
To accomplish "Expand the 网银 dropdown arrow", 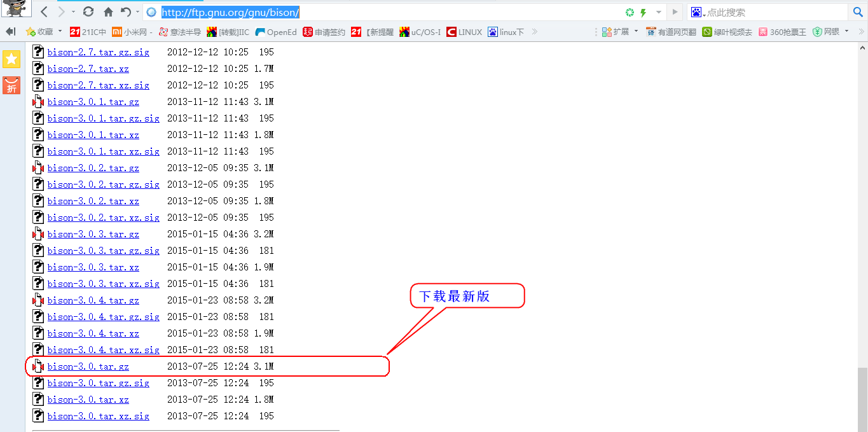I will pyautogui.click(x=846, y=31).
